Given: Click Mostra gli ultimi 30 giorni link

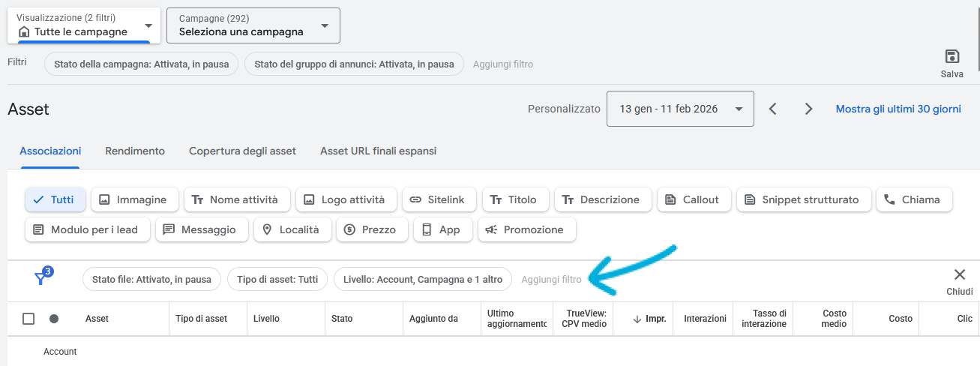Looking at the screenshot, I should 898,109.
